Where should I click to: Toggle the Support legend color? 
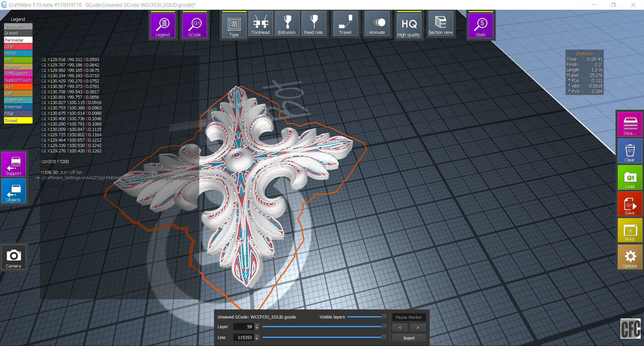pos(18,67)
